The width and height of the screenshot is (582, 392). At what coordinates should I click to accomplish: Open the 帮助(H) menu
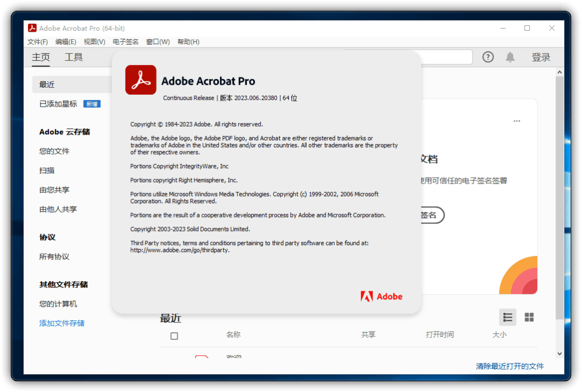click(x=188, y=42)
